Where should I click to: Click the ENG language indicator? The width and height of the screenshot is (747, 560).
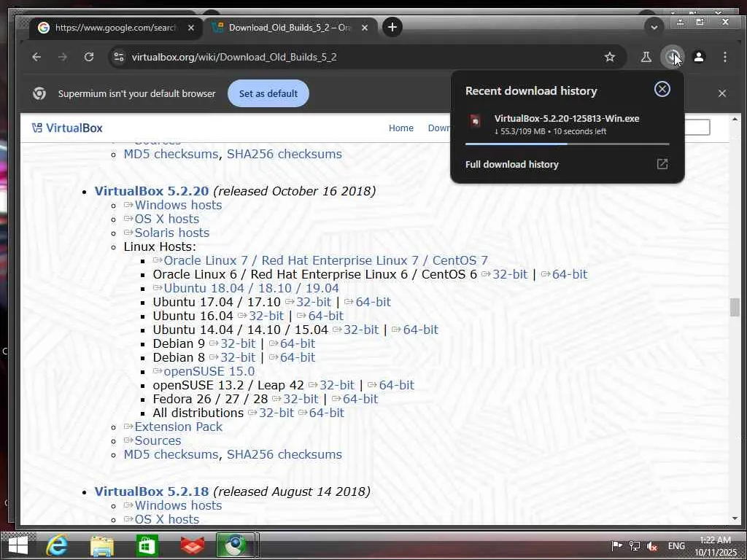pos(676,546)
